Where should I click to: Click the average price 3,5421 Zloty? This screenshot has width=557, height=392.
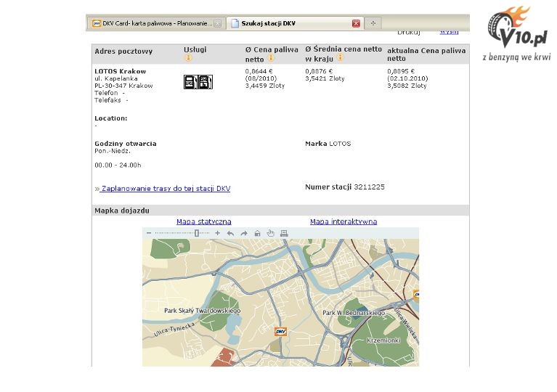point(325,78)
